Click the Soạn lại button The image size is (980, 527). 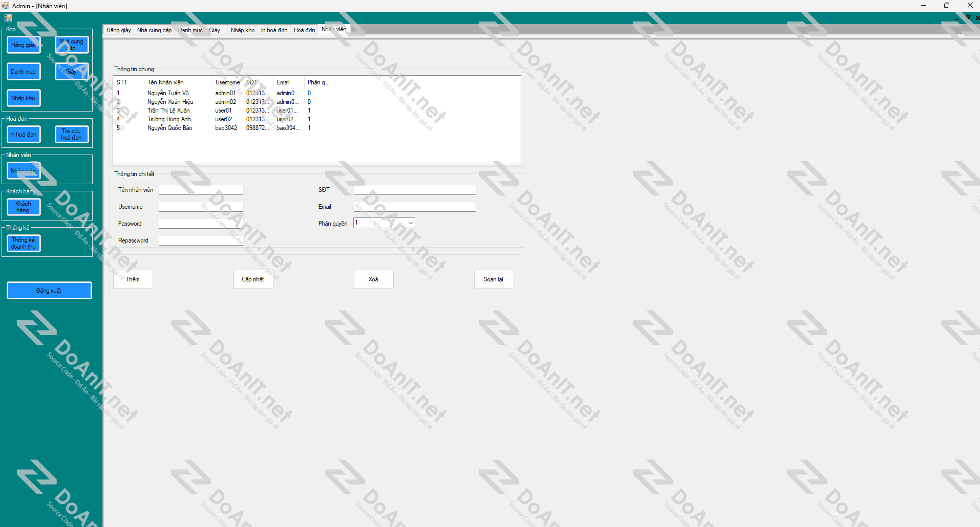pyautogui.click(x=494, y=279)
